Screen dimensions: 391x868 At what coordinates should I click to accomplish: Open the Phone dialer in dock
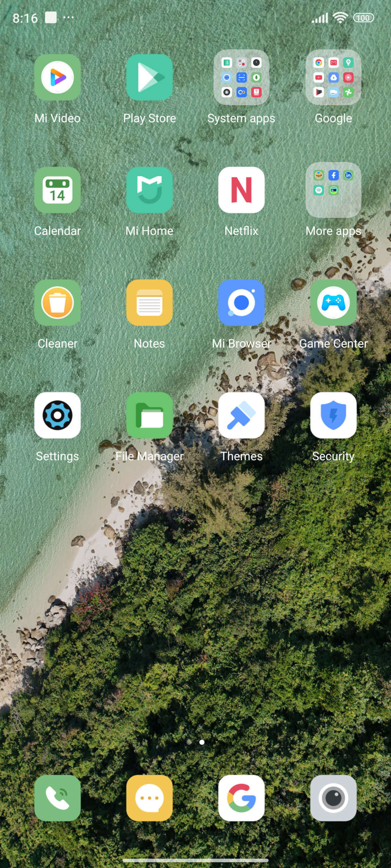point(58,798)
